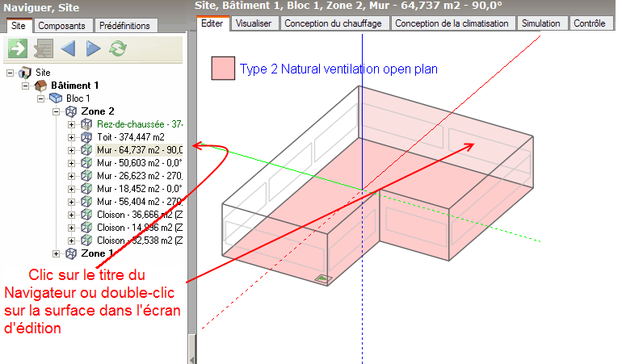
Task: Go to Conception du chauffage tab
Action: coord(333,23)
